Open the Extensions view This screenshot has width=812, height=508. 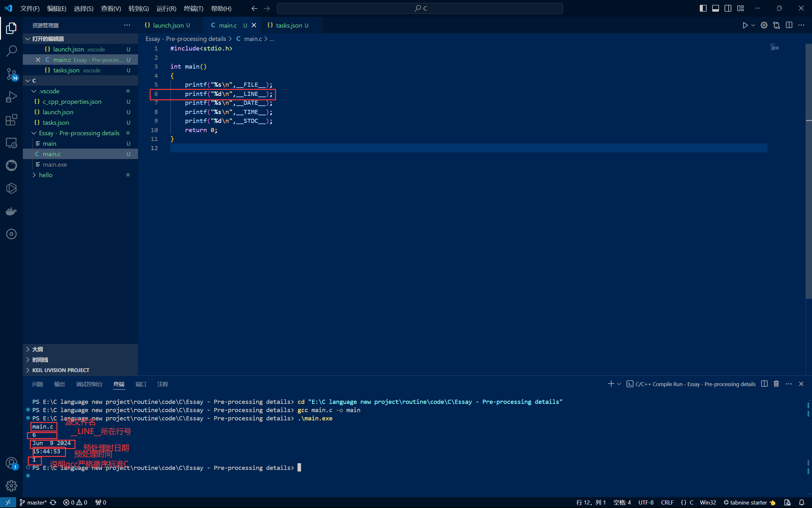pos(11,120)
